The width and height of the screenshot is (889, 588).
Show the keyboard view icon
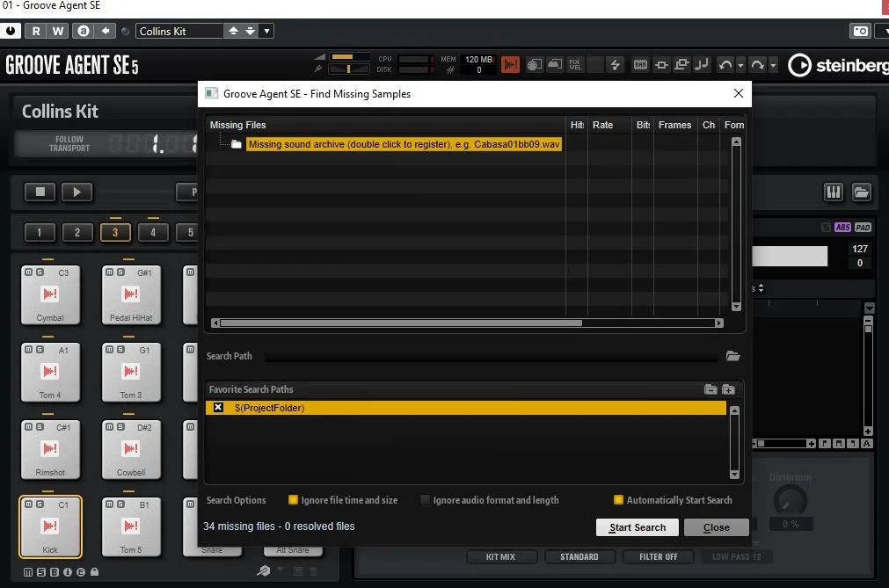pos(834,192)
